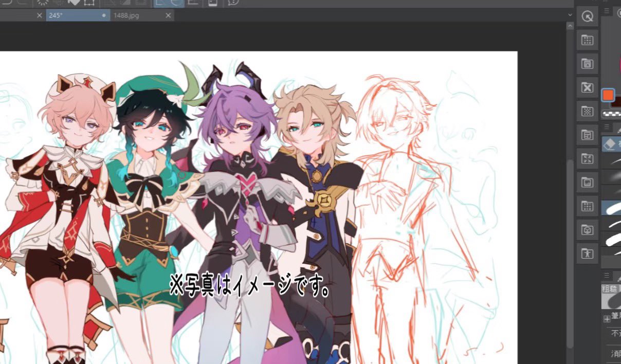
Task: Open the grid material folder above 3D cube
Action: pos(587,206)
